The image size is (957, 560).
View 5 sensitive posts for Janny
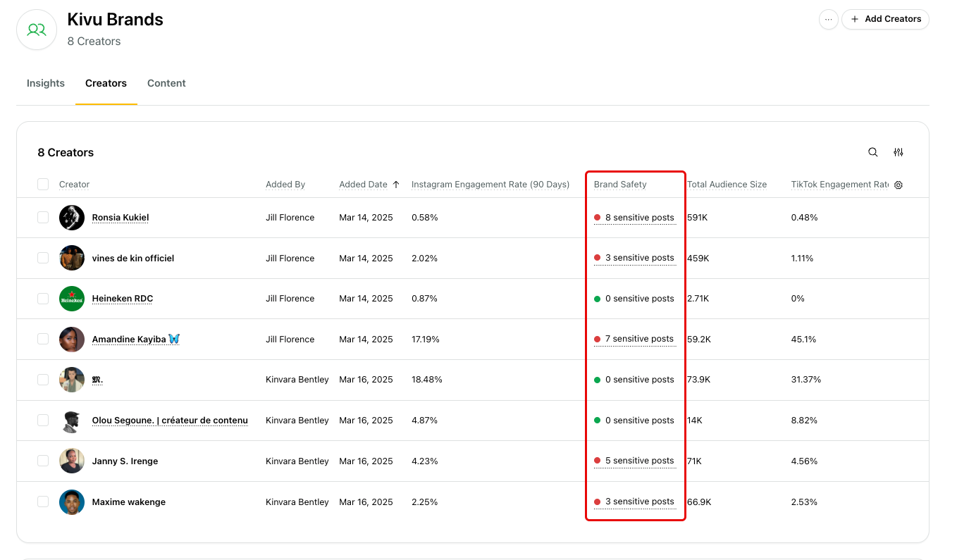click(634, 461)
